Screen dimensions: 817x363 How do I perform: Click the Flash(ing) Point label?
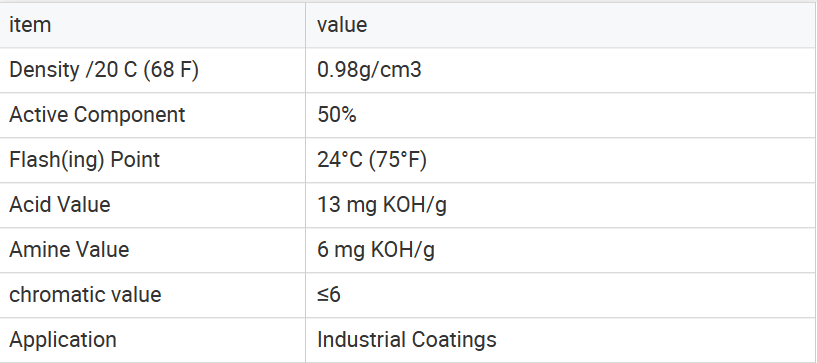[84, 160]
